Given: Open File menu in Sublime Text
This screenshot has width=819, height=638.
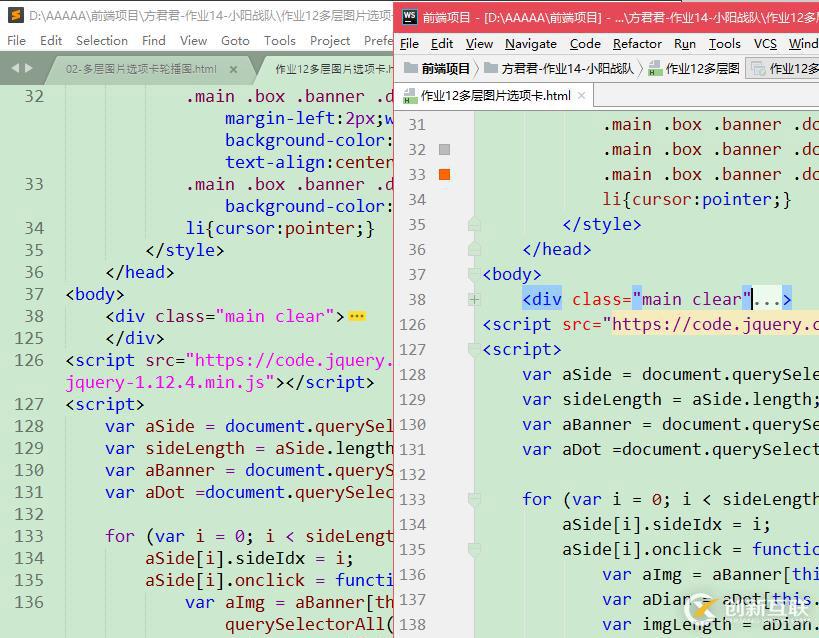Looking at the screenshot, I should click(x=17, y=41).
